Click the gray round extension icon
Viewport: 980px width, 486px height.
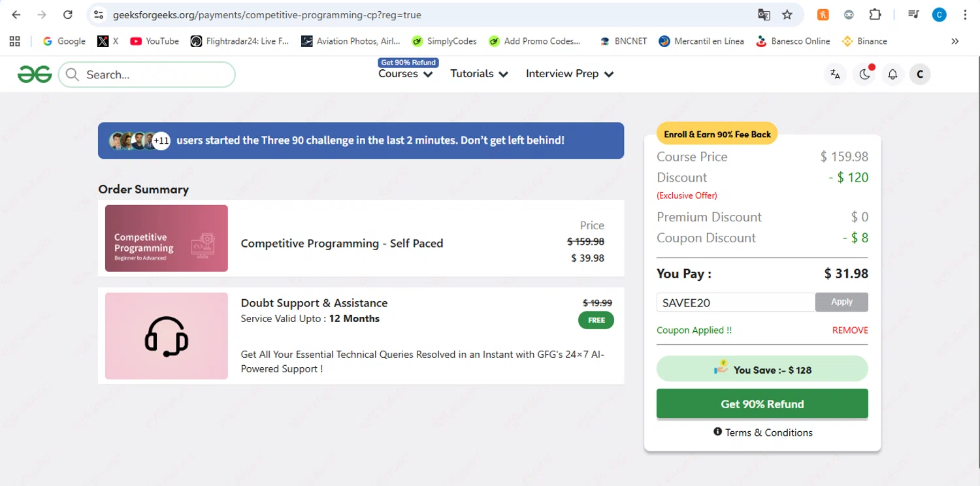849,14
